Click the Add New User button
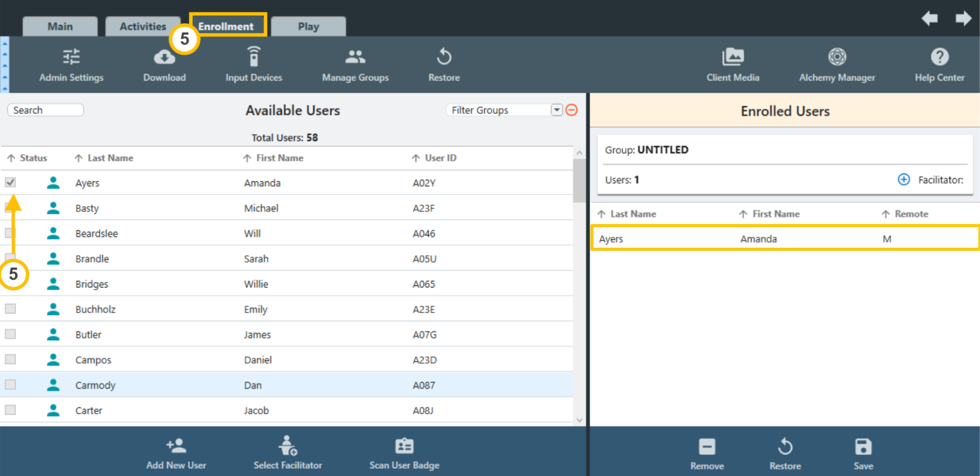The image size is (980, 476). [x=176, y=453]
